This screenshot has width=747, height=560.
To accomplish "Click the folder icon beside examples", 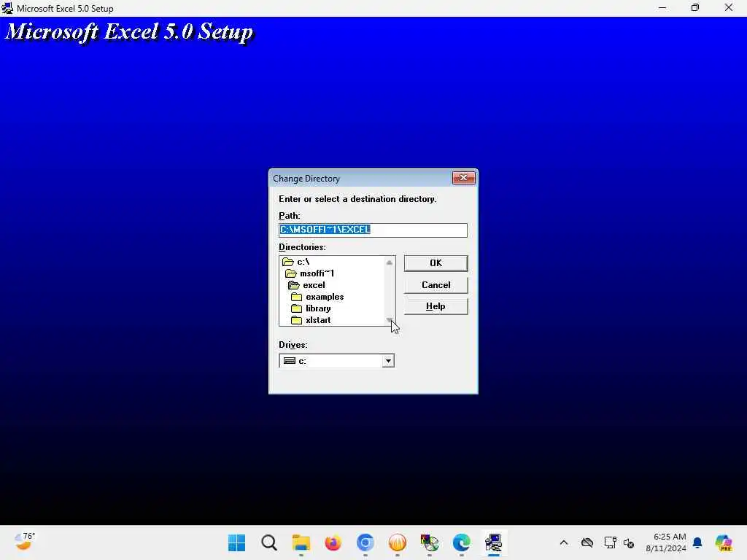I will (296, 297).
